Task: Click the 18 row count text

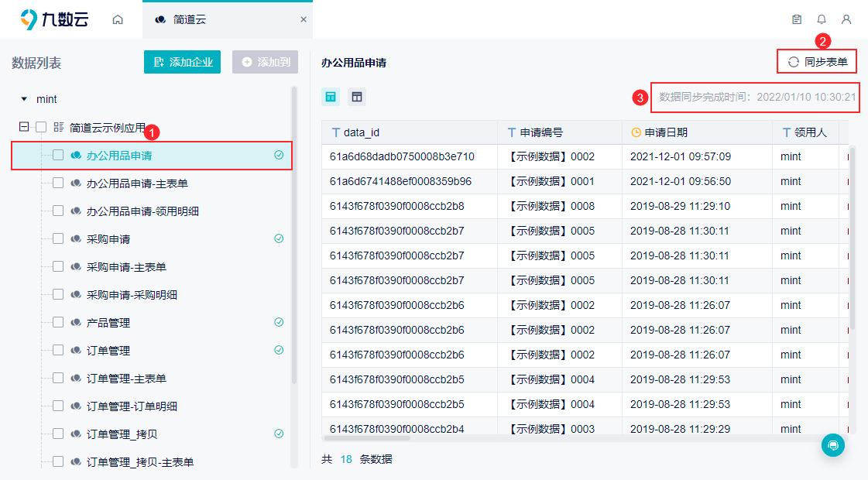Action: [x=346, y=459]
